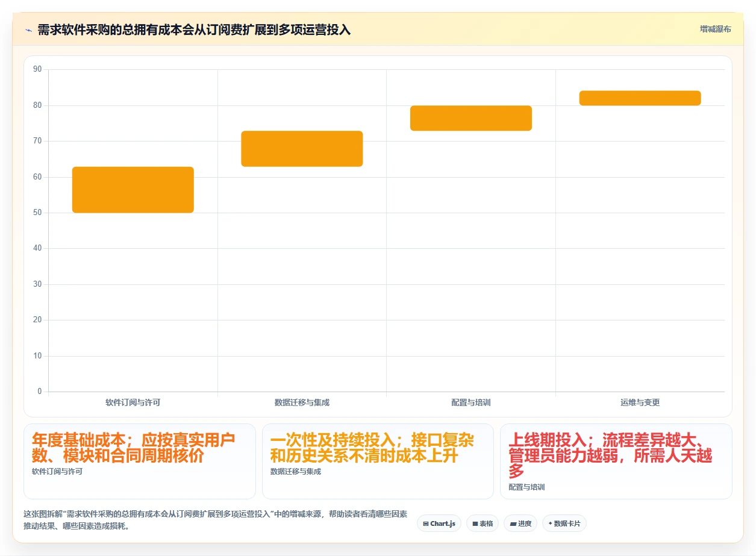
Task: Click the 数据迁移与集成 waterfall bar
Action: point(302,149)
